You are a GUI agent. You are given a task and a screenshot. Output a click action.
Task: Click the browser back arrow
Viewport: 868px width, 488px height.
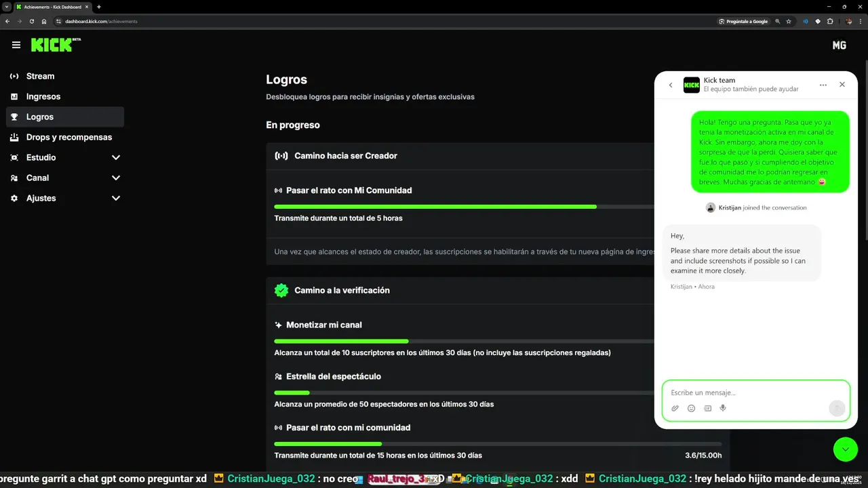pos(7,21)
